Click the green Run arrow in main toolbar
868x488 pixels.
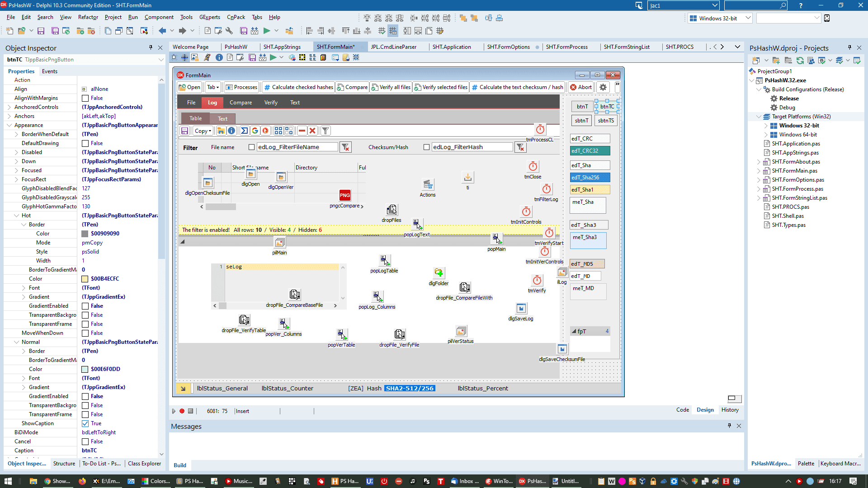pos(267,31)
